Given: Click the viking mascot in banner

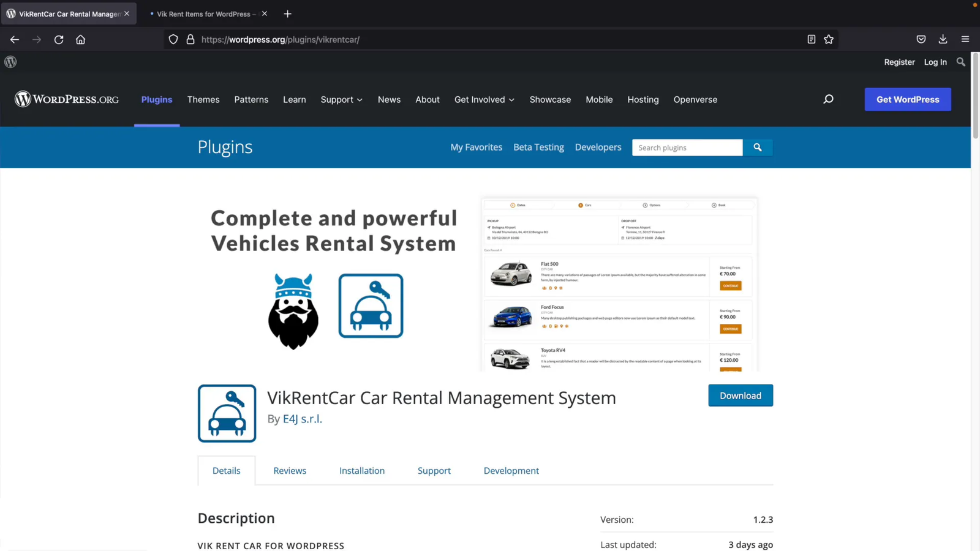Looking at the screenshot, I should 293,311.
